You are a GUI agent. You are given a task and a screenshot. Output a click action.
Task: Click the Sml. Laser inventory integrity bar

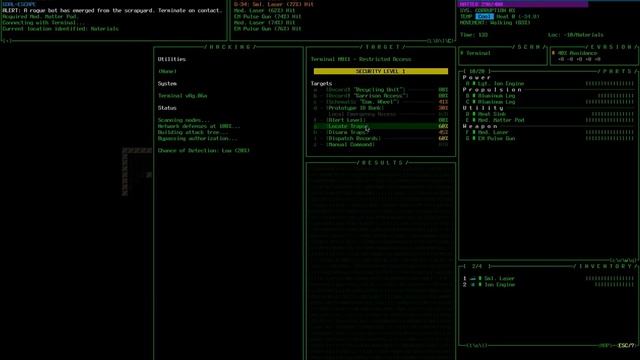pyautogui.click(x=610, y=278)
